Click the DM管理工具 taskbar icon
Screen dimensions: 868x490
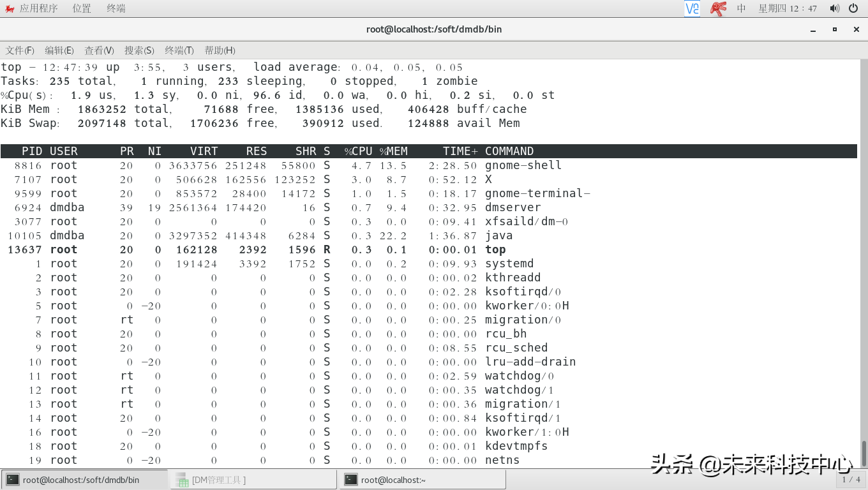(182, 480)
